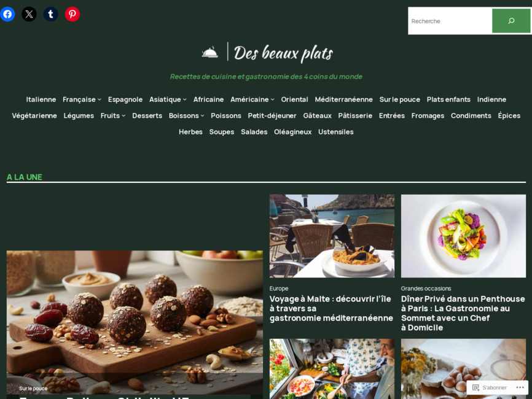Open the Voyage à Malte article link
Image resolution: width=532 pixels, height=399 pixels.
point(331,309)
